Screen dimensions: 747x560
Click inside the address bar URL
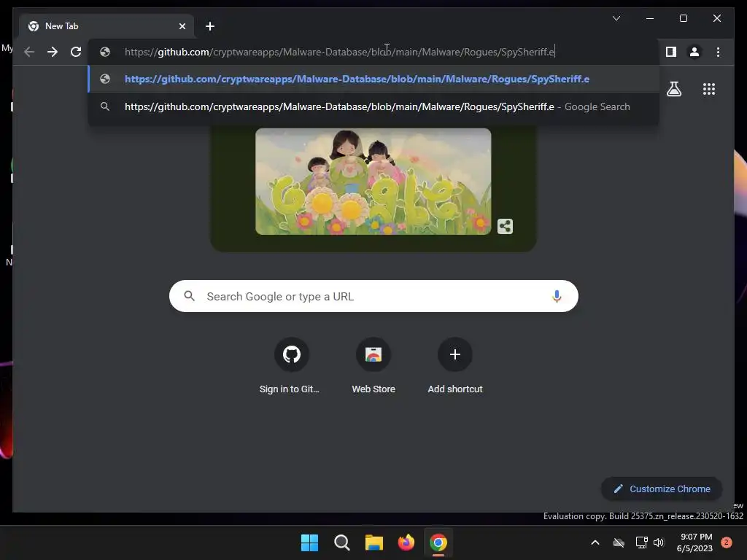click(x=339, y=52)
